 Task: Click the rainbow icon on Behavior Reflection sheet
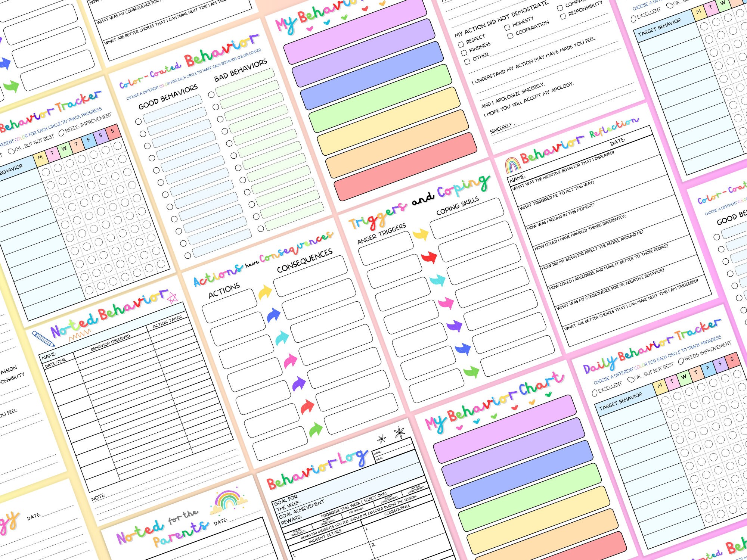pos(514,164)
